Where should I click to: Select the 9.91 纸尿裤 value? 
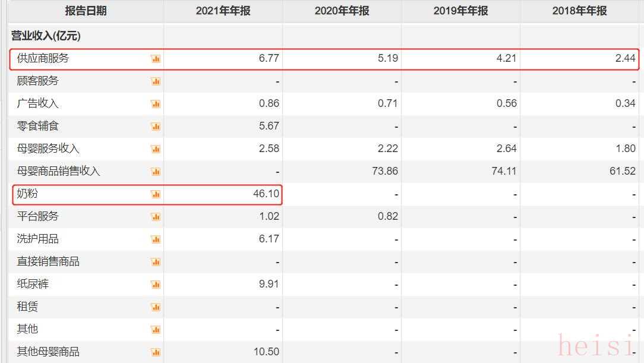(269, 284)
